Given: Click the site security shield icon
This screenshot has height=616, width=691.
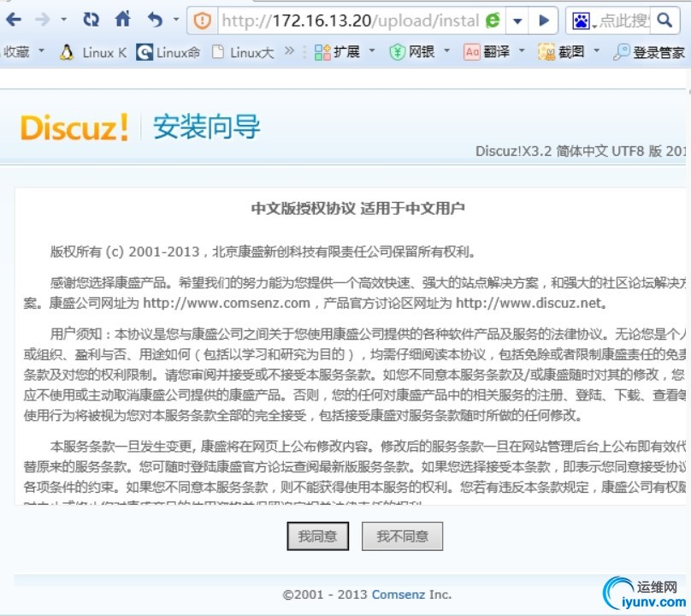Looking at the screenshot, I should coord(203,21).
